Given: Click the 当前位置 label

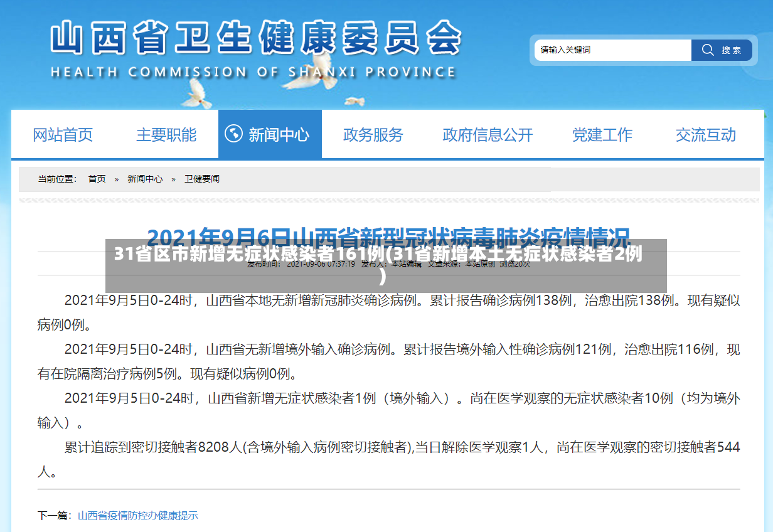Looking at the screenshot, I should tap(56, 179).
